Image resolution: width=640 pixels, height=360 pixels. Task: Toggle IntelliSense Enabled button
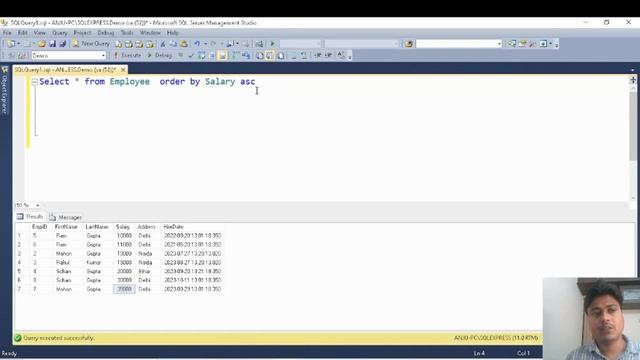tap(222, 56)
